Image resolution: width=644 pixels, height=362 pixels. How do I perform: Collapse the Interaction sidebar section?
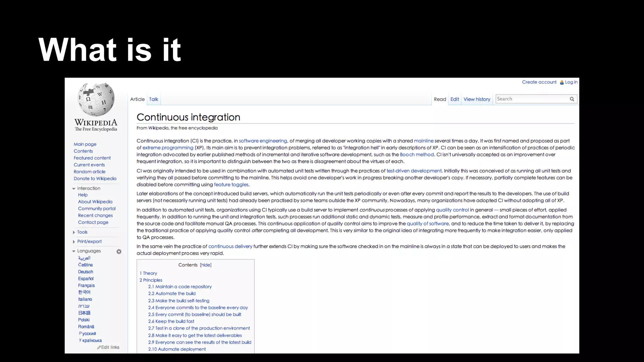click(x=74, y=189)
